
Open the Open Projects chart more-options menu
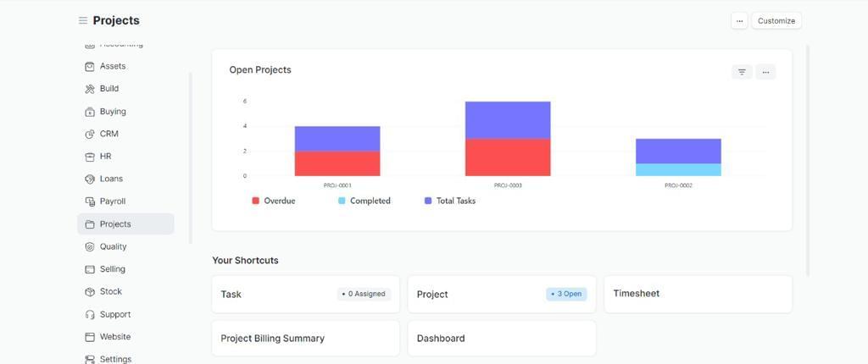pyautogui.click(x=765, y=72)
